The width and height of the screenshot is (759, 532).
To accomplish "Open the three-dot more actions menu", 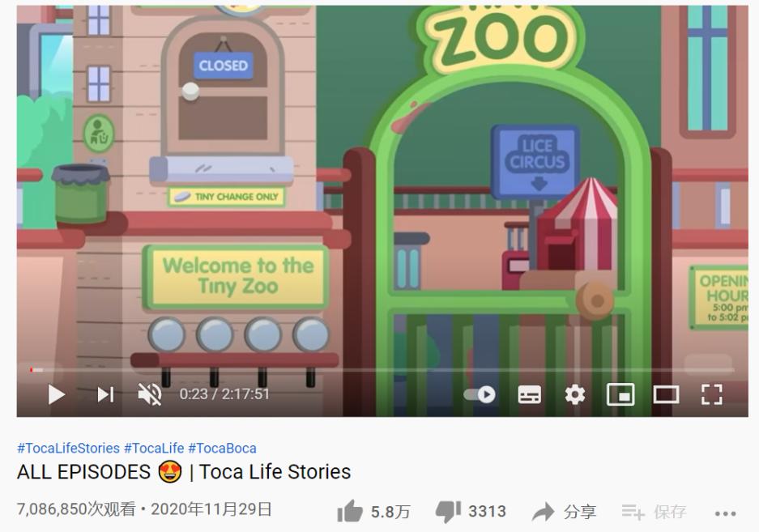I will pyautogui.click(x=725, y=513).
